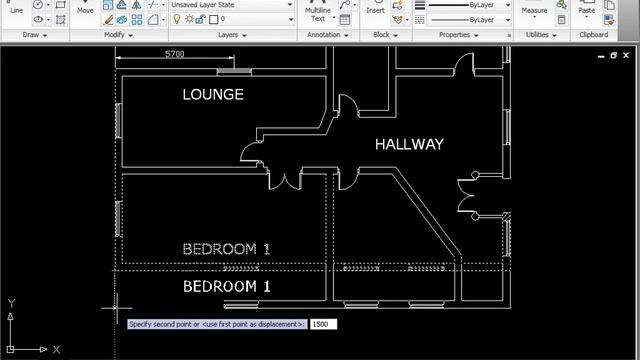Toggle layer 0 freeze sun icon
Image resolution: width=640 pixels, height=360 pixels.
tap(189, 19)
